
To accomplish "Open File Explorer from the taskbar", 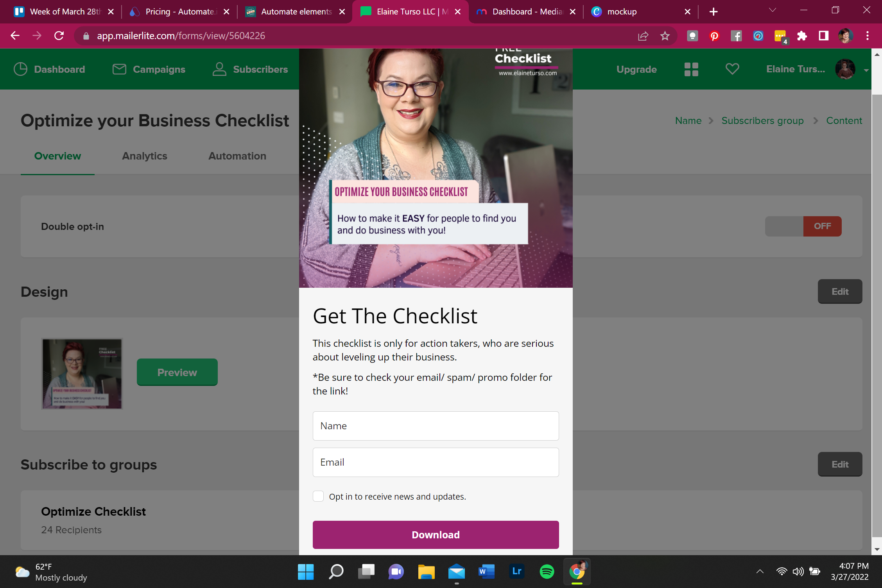I will [x=427, y=572].
